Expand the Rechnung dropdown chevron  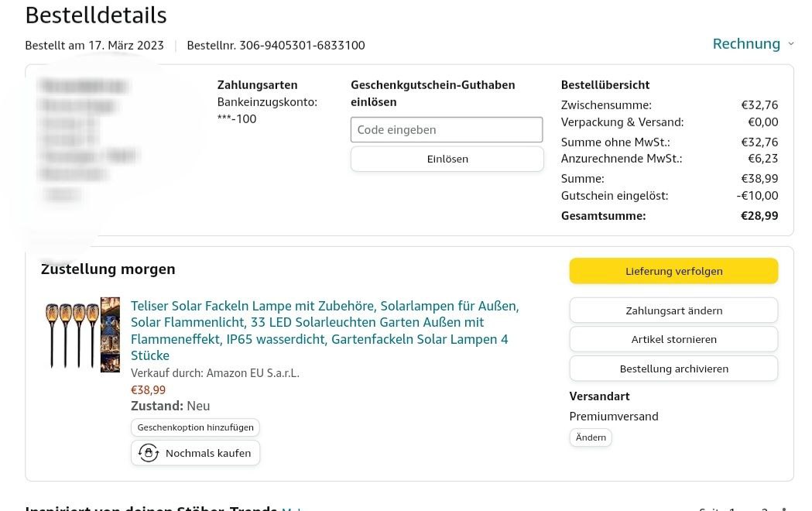point(790,44)
